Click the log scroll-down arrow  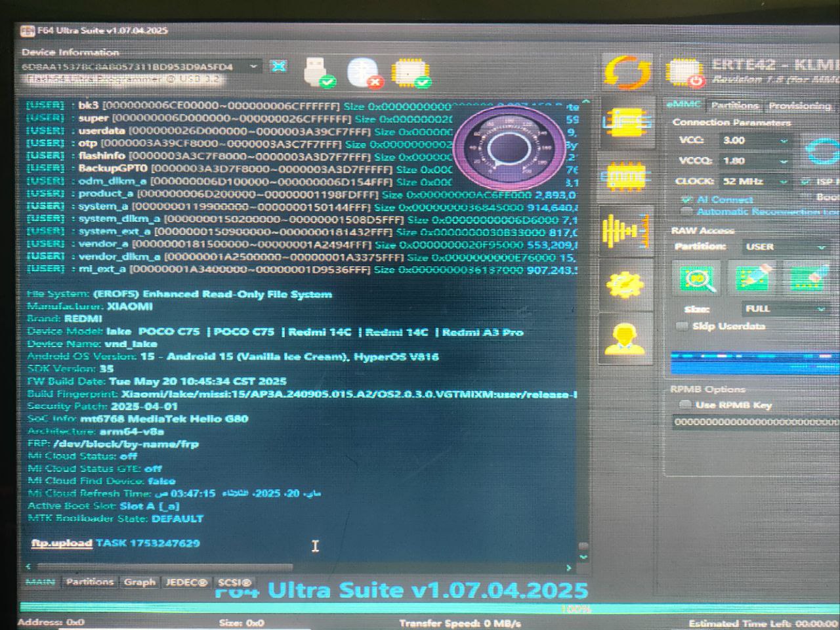583,556
